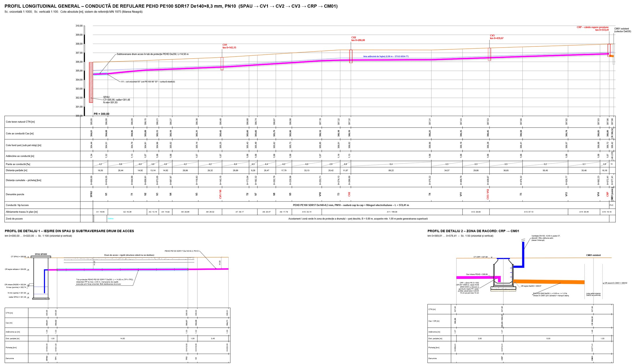Select the red label 'CV2 km 0+286,00'
The width and height of the screenshot is (635, 364).
[x=358, y=39]
